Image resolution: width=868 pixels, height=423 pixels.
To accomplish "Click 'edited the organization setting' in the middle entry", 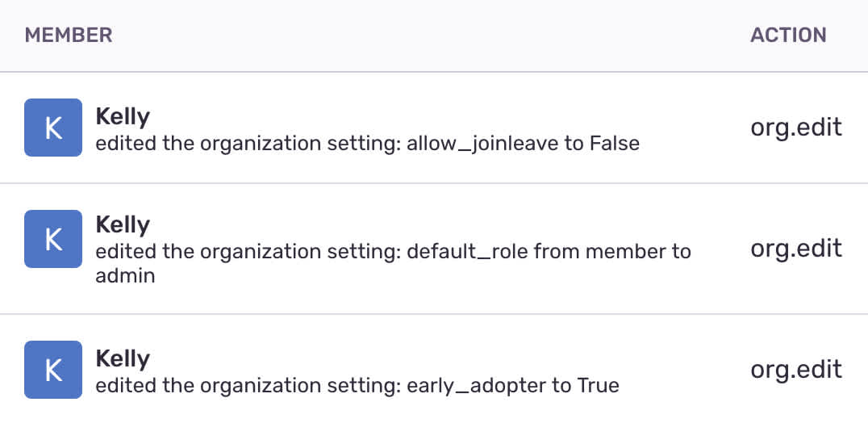I will (x=246, y=251).
